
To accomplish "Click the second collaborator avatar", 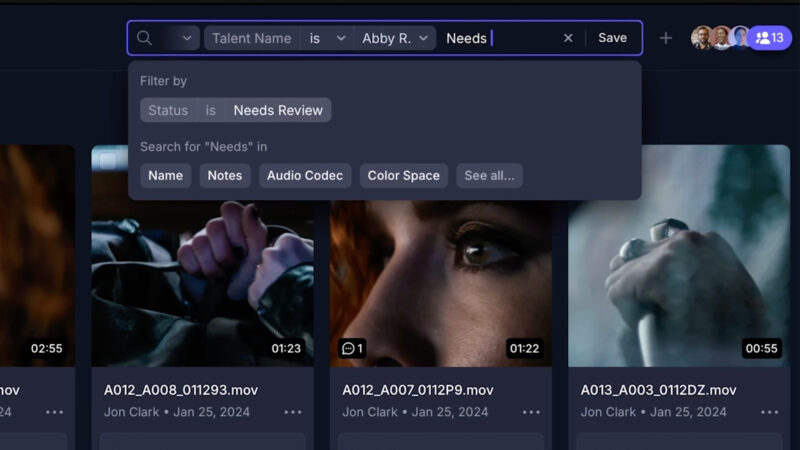I will (721, 38).
